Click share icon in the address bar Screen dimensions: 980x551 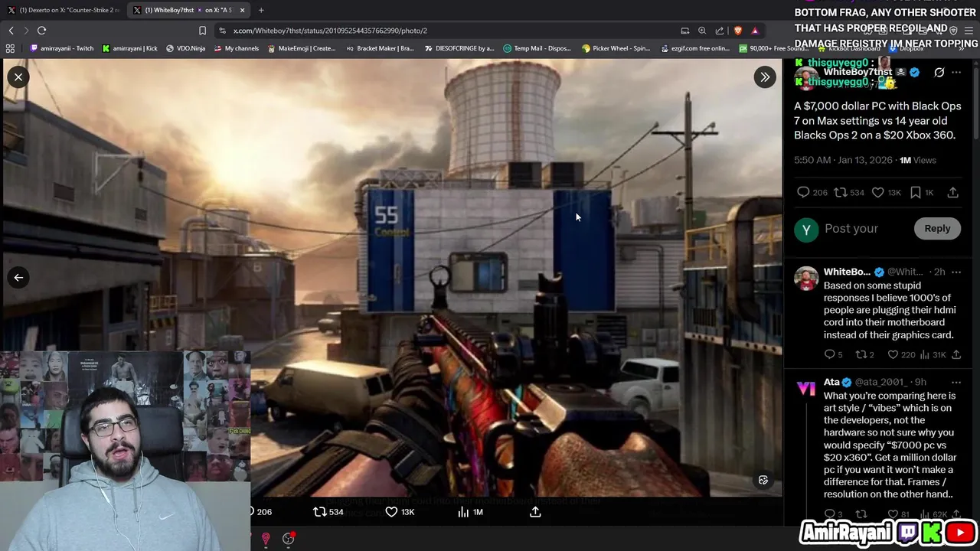(x=720, y=31)
